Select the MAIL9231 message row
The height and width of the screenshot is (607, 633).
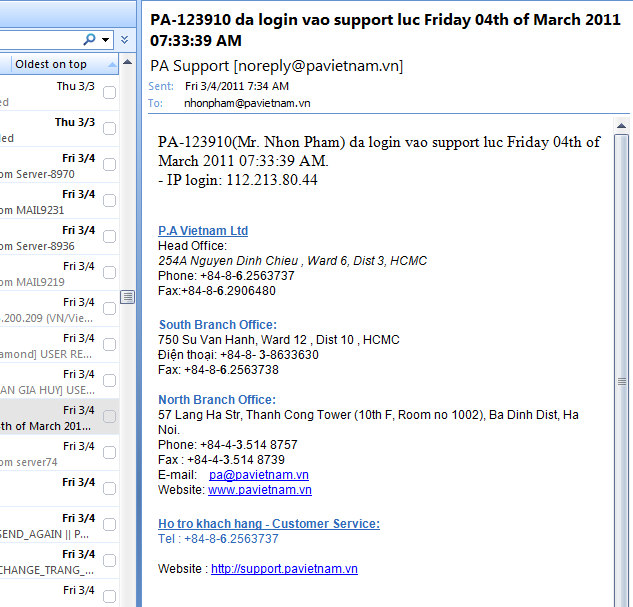point(59,201)
